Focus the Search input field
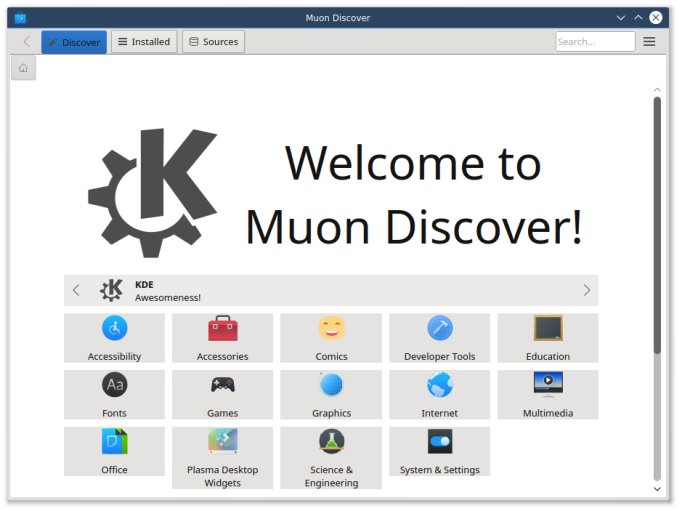 [595, 42]
